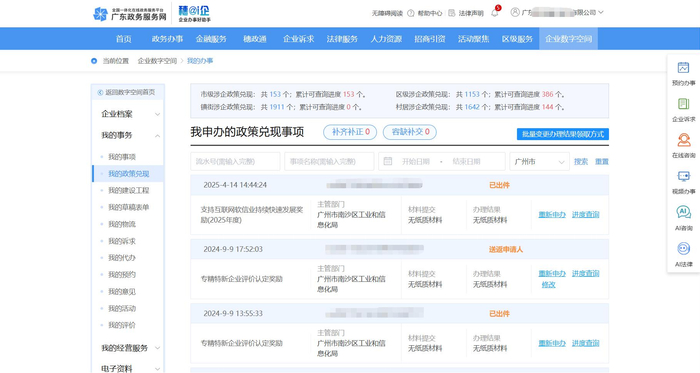Click the 容缺补交 0 filter button
The height and width of the screenshot is (373, 700).
[x=410, y=132]
